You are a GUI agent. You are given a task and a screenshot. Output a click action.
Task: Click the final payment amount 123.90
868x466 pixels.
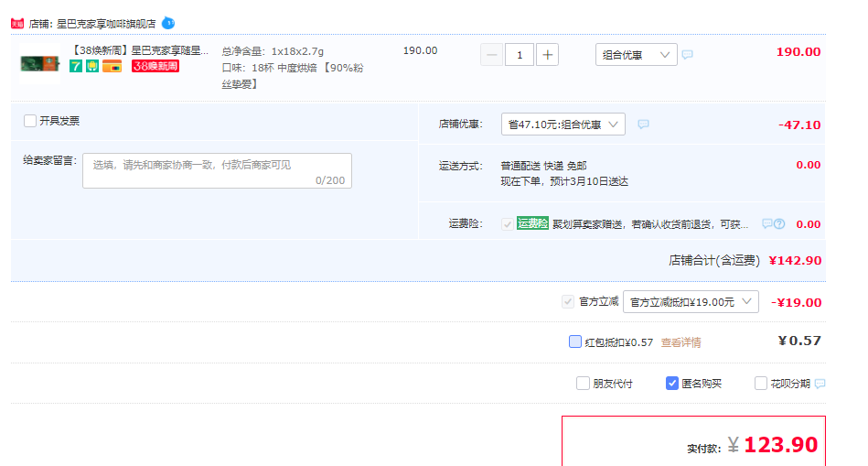pyautogui.click(x=780, y=445)
